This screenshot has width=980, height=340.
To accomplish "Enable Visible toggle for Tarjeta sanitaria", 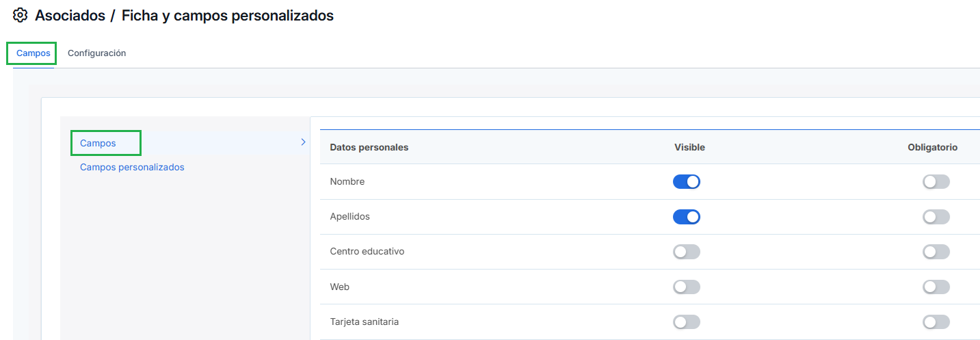I will click(x=687, y=322).
